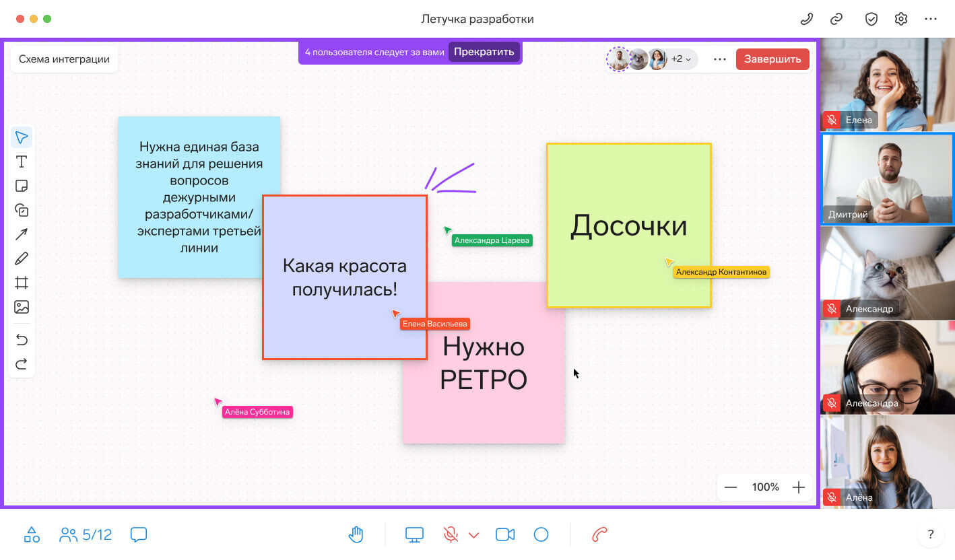Click the Елена Васильева cursor label
The width and height of the screenshot is (955, 560).
click(434, 324)
